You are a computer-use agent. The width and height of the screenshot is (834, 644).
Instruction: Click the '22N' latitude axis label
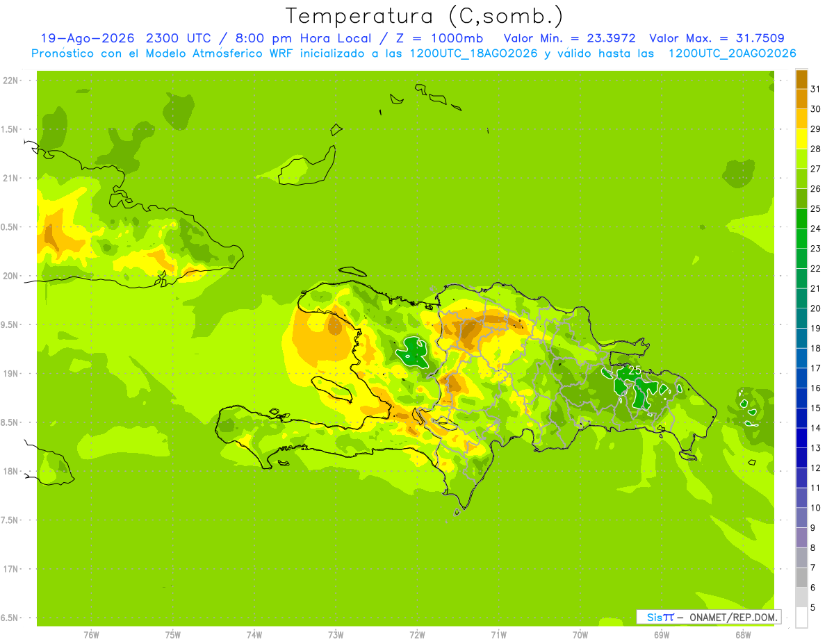click(10, 81)
